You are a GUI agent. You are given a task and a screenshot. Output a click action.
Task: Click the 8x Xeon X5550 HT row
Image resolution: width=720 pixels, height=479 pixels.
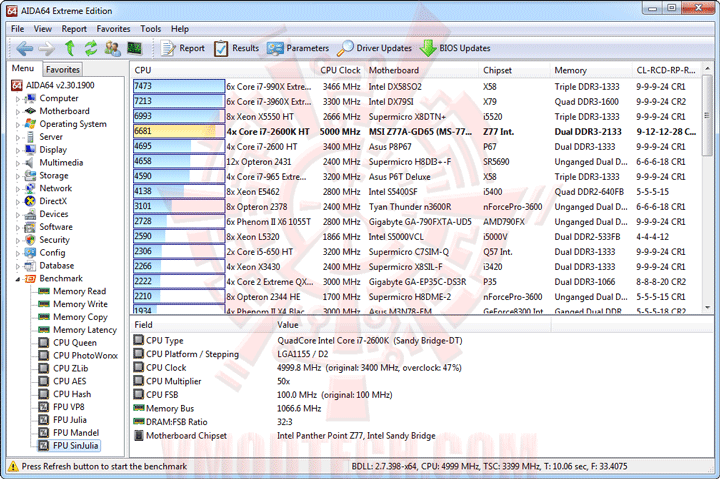(416, 116)
